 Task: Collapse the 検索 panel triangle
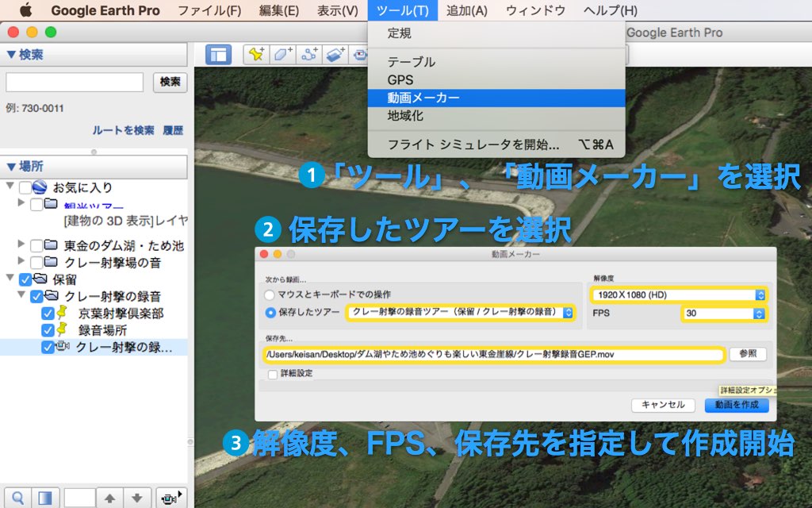(11, 55)
